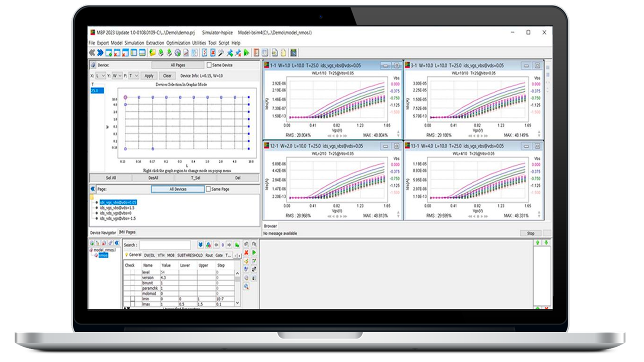Enable the Same Device checkbox

(209, 65)
